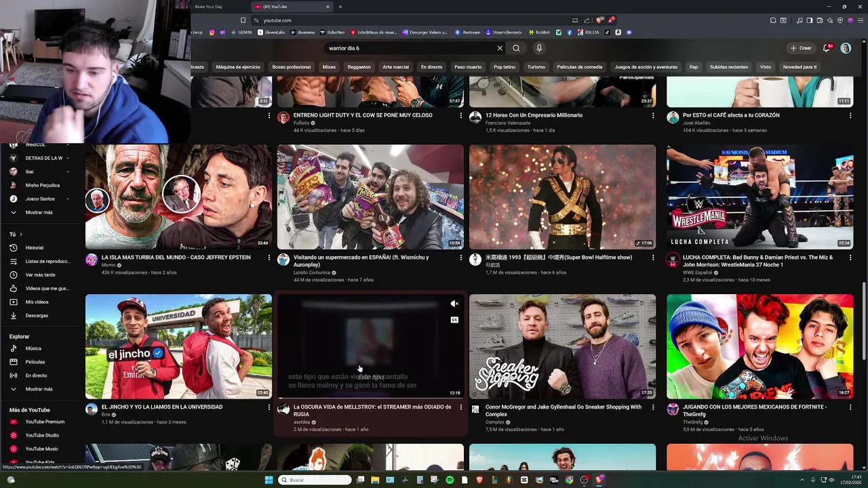This screenshot has height=488, width=868.
Task: Open the Misho Perjudica subscription
Action: (x=39, y=186)
